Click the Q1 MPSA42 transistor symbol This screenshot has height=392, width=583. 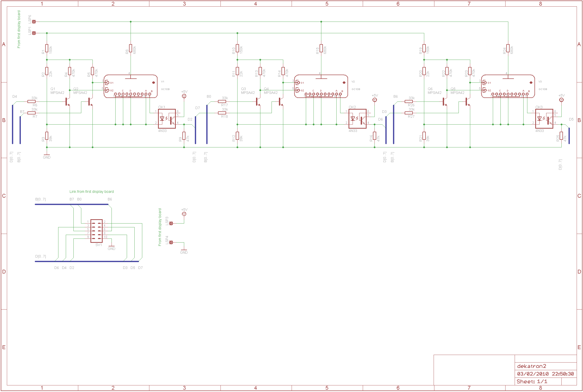click(x=67, y=101)
